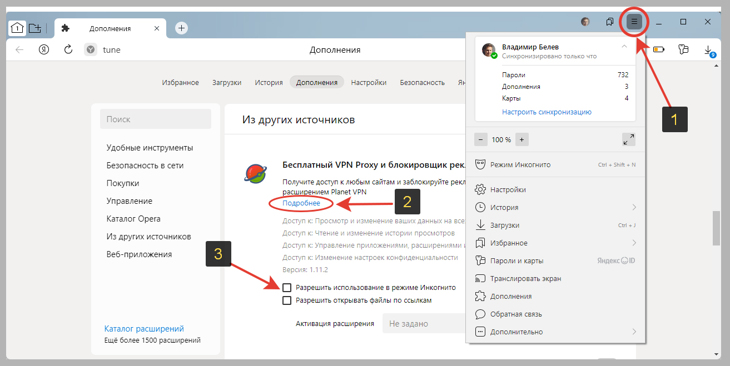Image resolution: width=730 pixels, height=366 pixels.
Task: Click the home tableau icon in tab strip
Action: coord(17,28)
